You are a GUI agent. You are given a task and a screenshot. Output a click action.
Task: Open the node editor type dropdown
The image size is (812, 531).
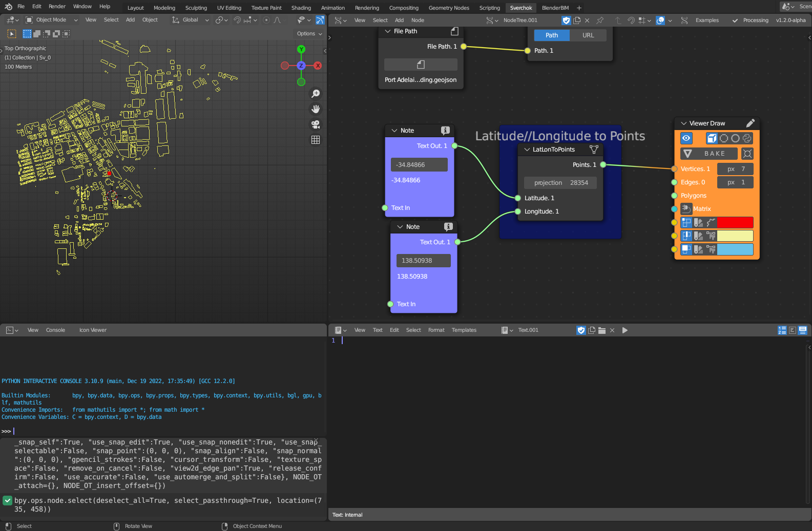pos(340,20)
